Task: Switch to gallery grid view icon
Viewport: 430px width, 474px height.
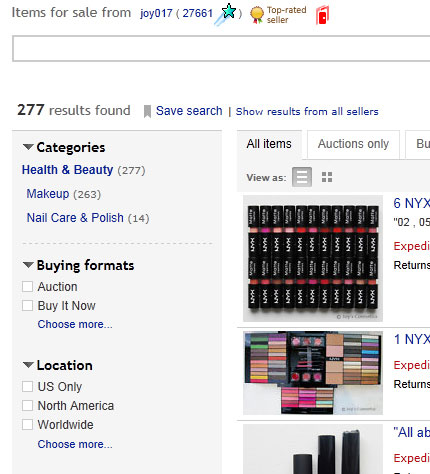Action: [327, 177]
